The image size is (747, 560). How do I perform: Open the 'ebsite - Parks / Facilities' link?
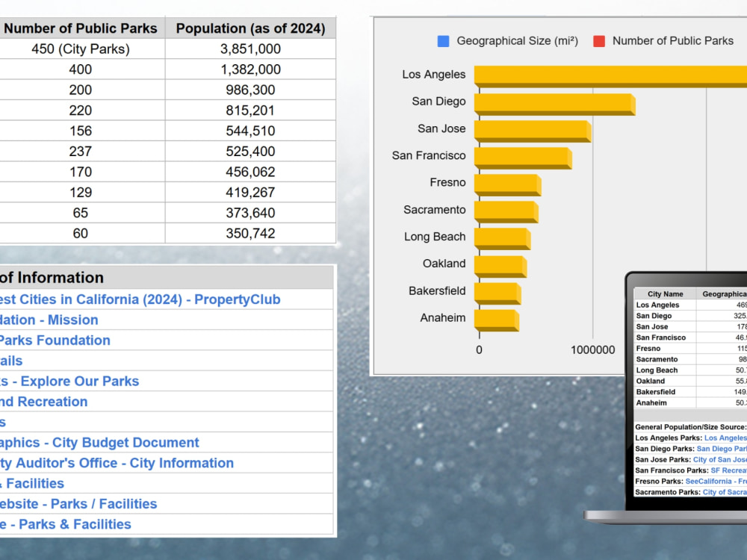(x=78, y=504)
